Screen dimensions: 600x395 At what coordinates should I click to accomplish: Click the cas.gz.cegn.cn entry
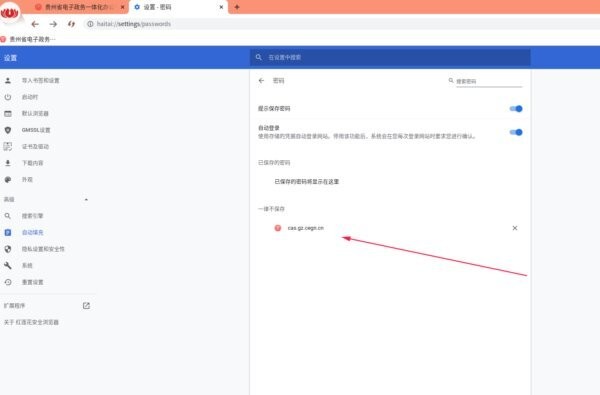click(x=305, y=228)
